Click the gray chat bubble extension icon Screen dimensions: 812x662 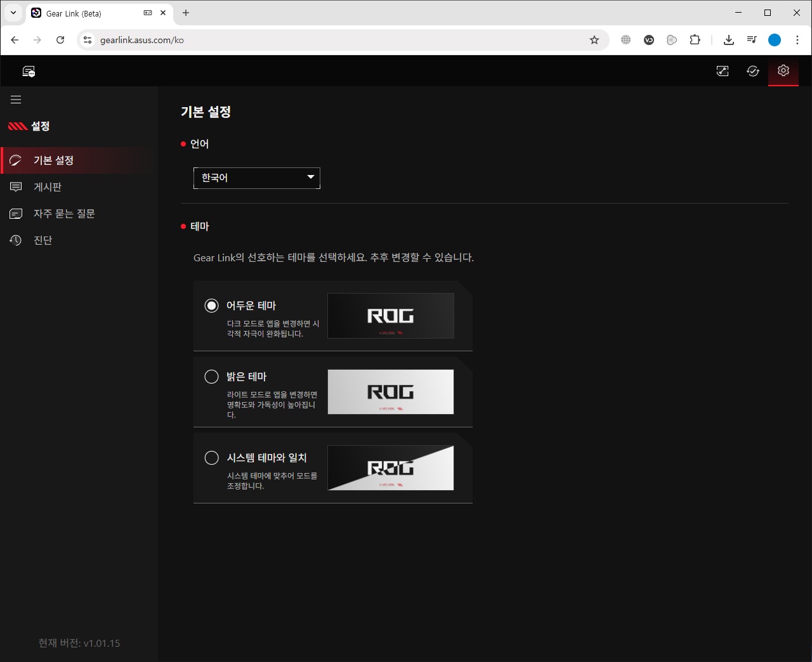coord(672,40)
